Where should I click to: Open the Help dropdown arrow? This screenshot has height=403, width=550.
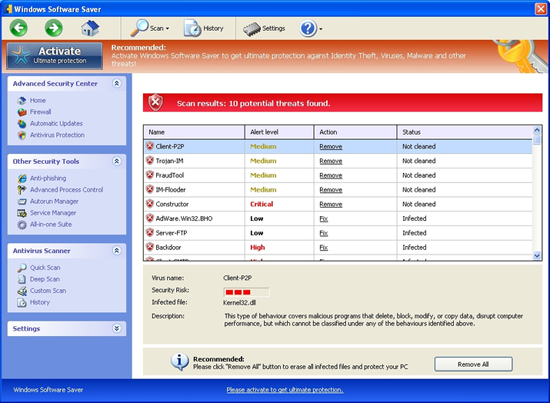(x=321, y=29)
